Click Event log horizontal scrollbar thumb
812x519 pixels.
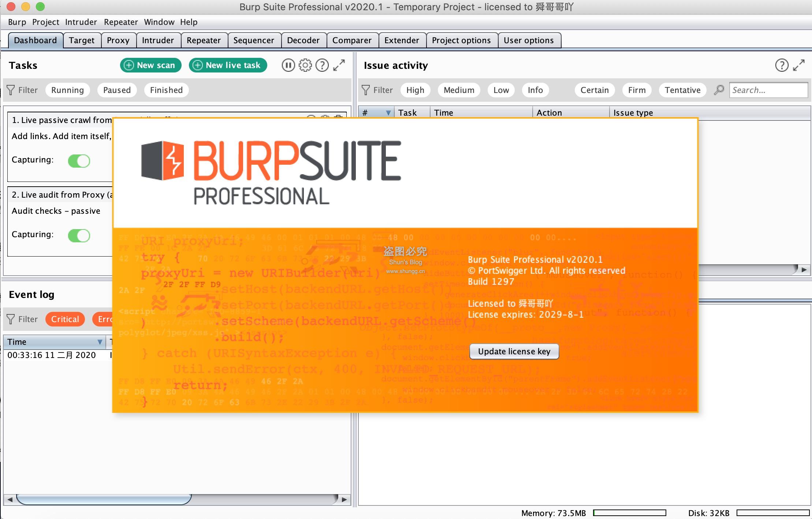click(x=104, y=499)
